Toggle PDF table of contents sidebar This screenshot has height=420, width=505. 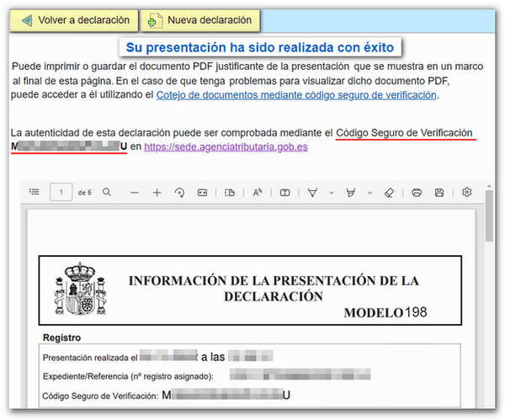pos(35,193)
